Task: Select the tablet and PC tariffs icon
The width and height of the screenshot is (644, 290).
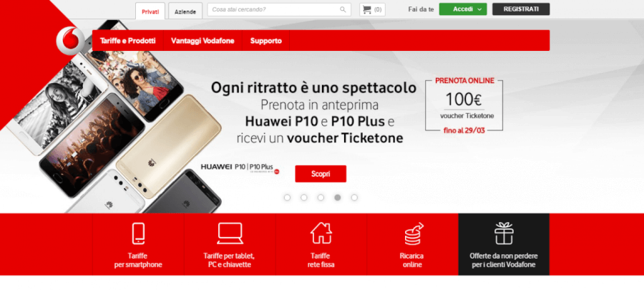Action: (230, 233)
